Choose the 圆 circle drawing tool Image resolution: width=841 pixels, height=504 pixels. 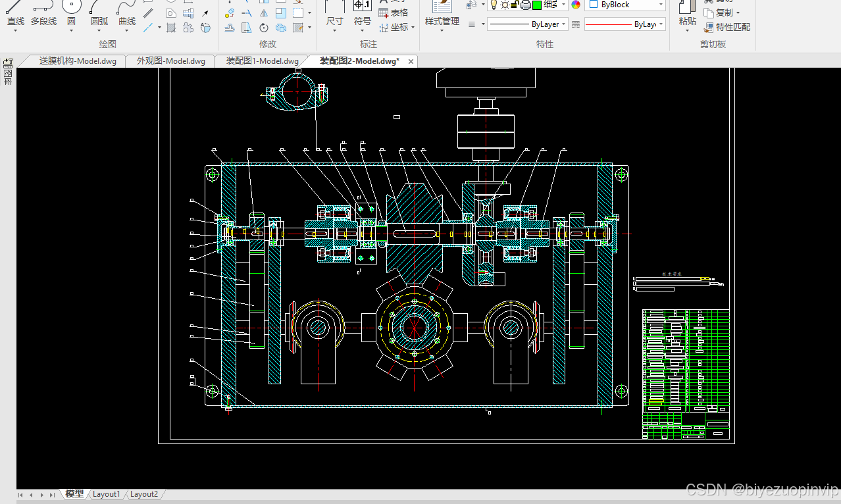(x=71, y=14)
